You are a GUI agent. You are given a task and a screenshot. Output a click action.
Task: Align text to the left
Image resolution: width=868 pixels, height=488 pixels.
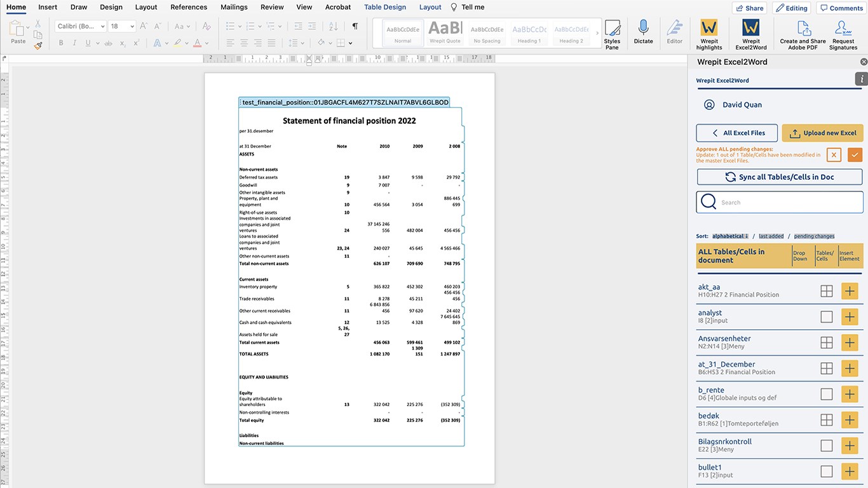(x=229, y=43)
